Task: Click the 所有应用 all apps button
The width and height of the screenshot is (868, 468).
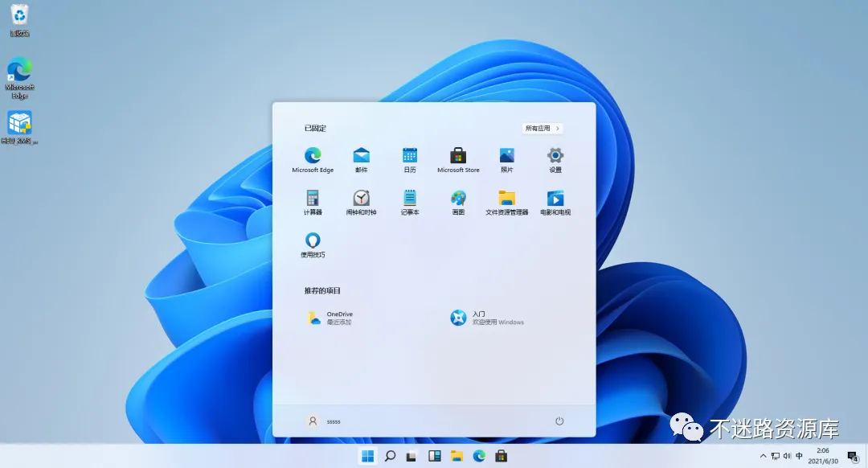Action: click(542, 128)
